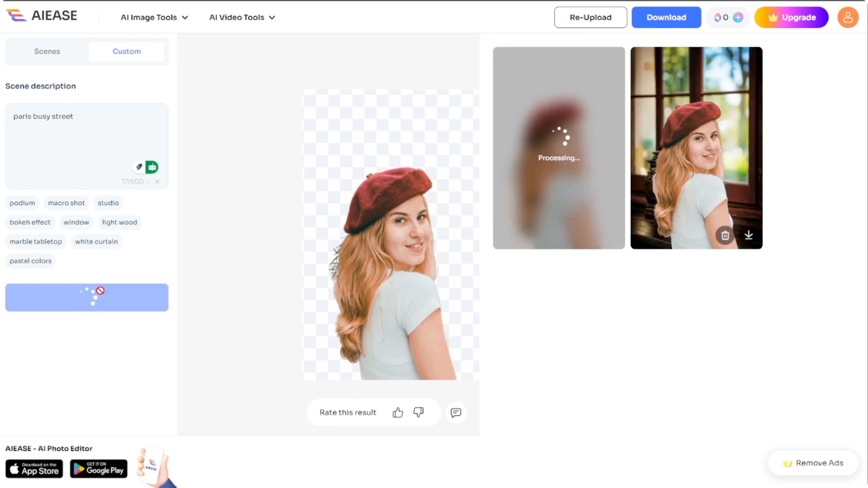Open Download on the App Store

click(x=34, y=468)
